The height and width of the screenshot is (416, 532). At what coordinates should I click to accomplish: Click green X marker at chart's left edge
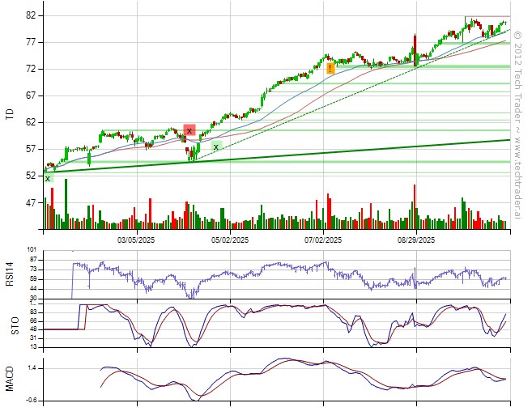(x=48, y=178)
